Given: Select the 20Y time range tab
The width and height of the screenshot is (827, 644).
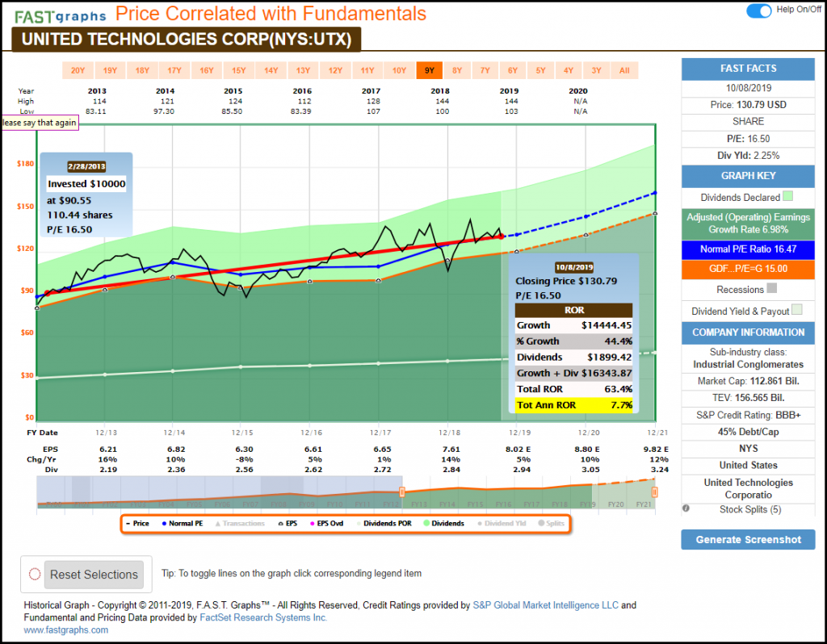Looking at the screenshot, I should [x=78, y=70].
